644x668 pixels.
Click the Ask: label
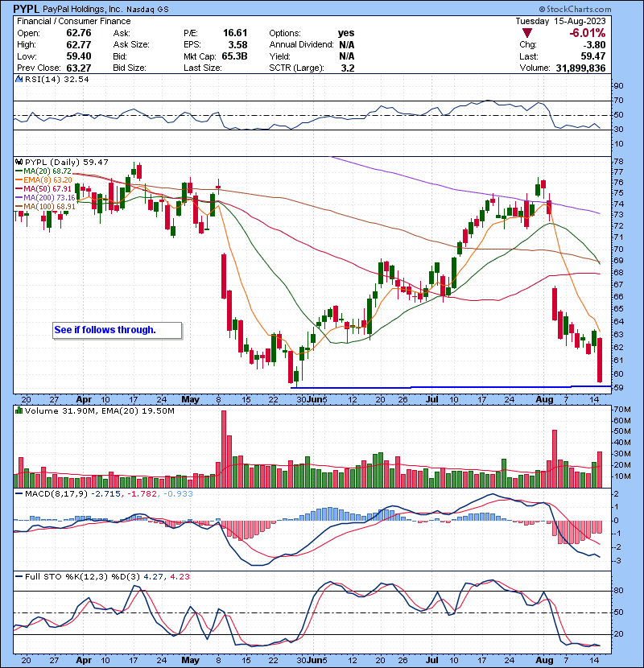[122, 33]
